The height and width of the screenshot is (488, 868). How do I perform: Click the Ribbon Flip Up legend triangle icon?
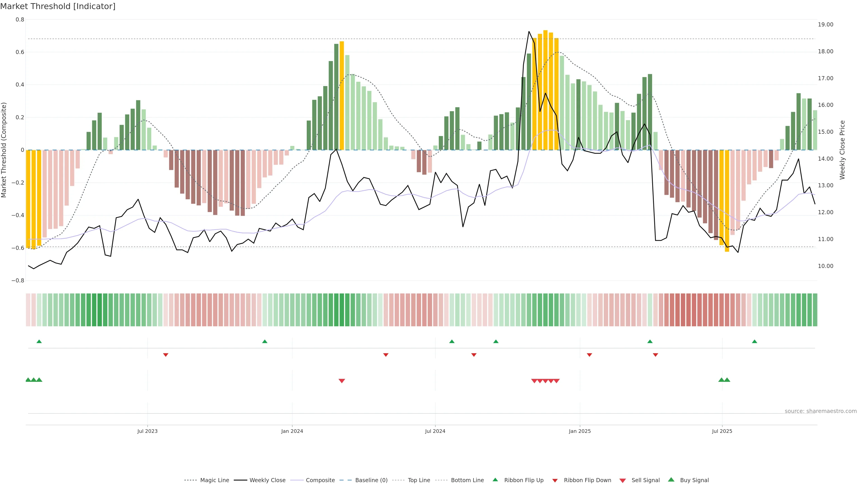point(495,480)
